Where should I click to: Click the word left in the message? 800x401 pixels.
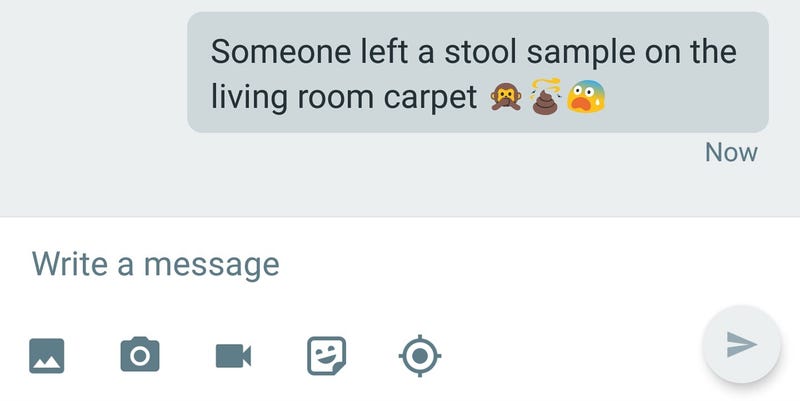point(384,52)
